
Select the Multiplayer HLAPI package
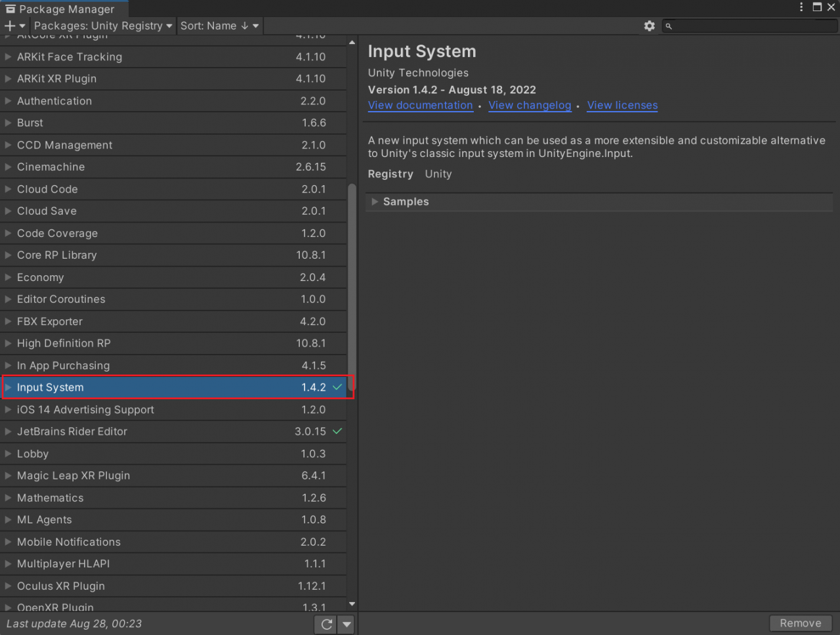point(173,563)
